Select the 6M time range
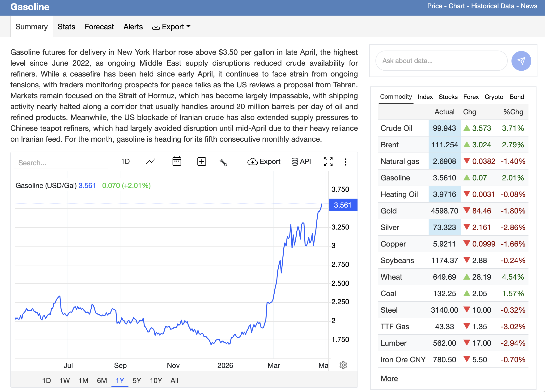Screen dimensions: 545x392 tap(102, 380)
